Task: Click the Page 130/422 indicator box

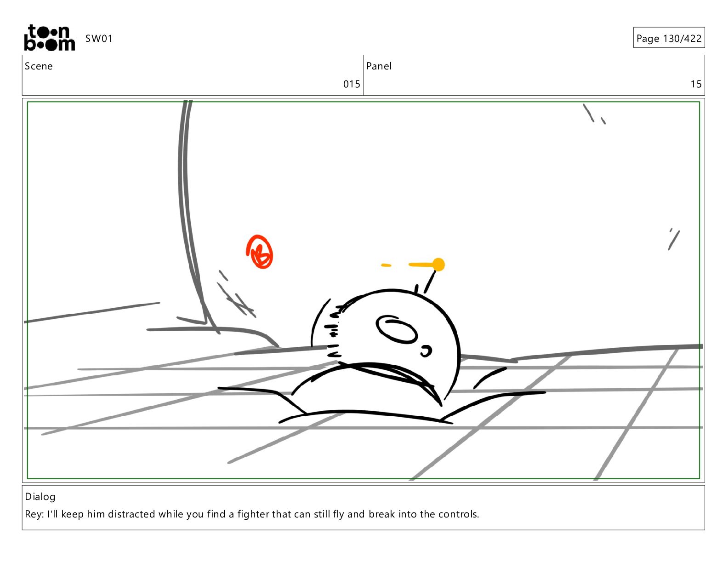Action: coord(669,38)
